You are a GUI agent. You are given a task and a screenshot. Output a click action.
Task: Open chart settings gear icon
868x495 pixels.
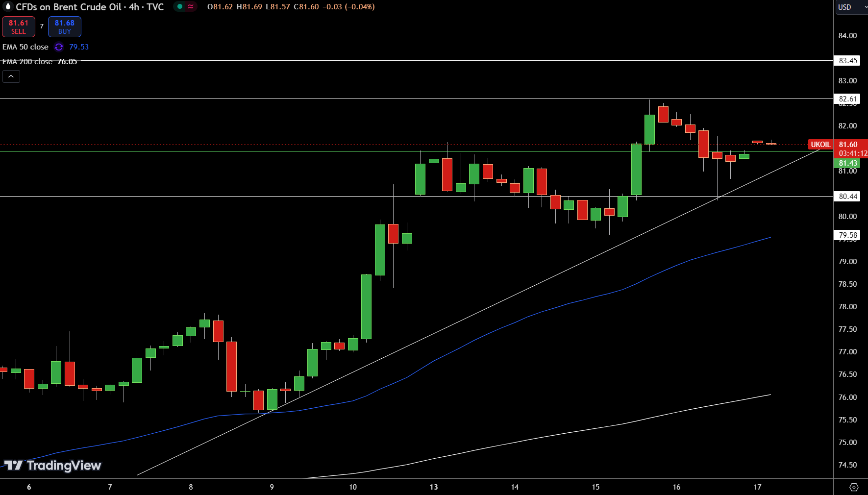(x=854, y=487)
